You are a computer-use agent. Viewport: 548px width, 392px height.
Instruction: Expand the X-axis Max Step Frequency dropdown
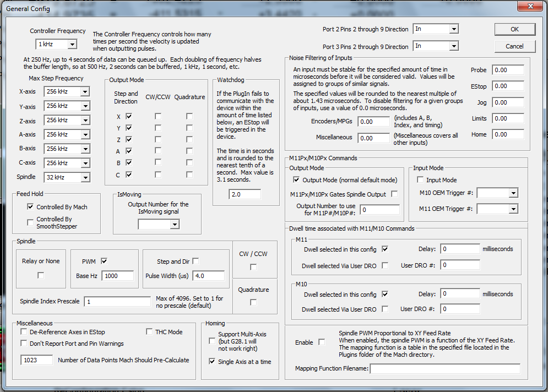(84, 91)
